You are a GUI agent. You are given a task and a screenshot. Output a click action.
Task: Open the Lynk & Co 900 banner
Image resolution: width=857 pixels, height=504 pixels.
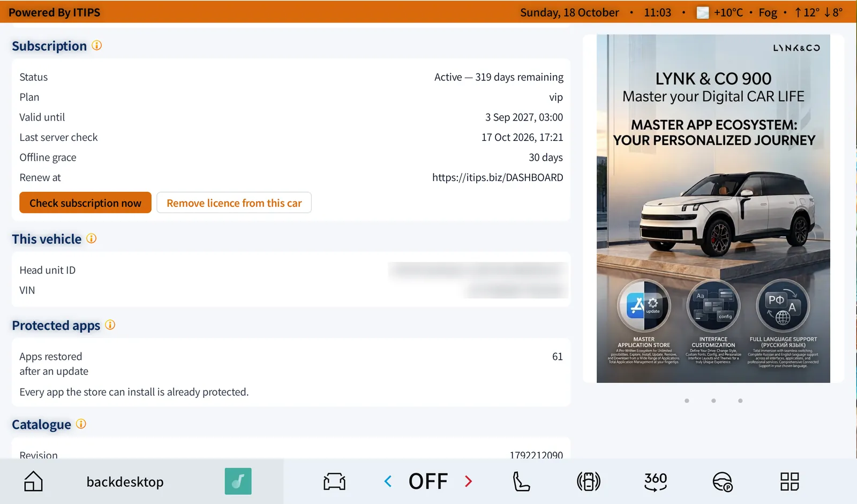point(713,208)
